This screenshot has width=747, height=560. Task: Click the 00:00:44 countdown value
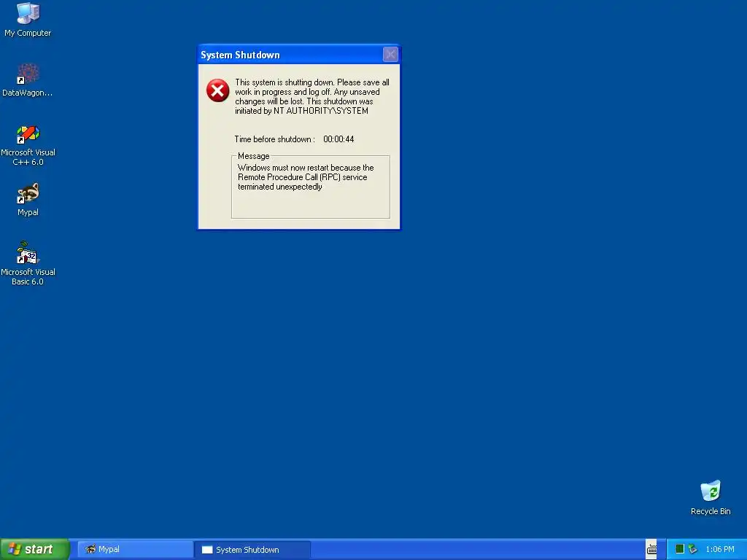pyautogui.click(x=338, y=139)
